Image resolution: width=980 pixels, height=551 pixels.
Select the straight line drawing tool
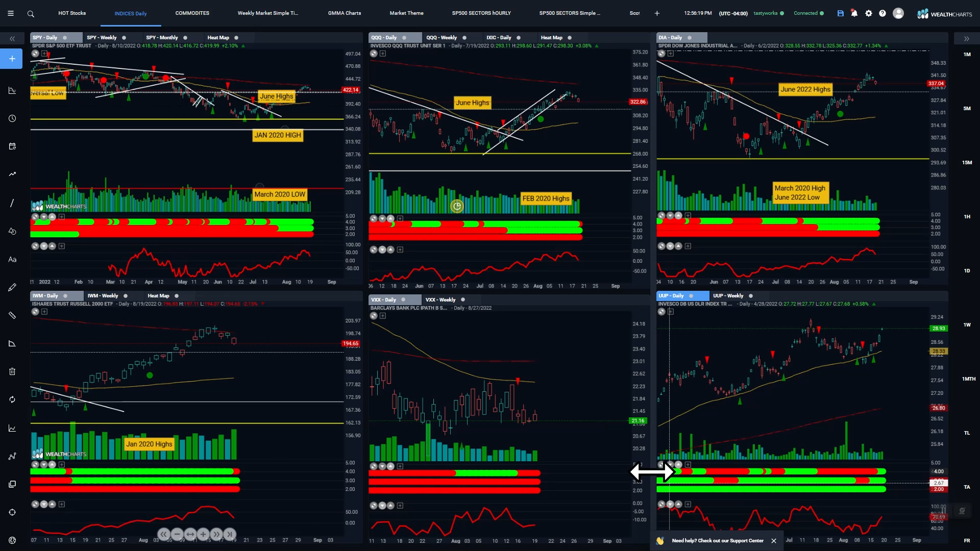12,203
